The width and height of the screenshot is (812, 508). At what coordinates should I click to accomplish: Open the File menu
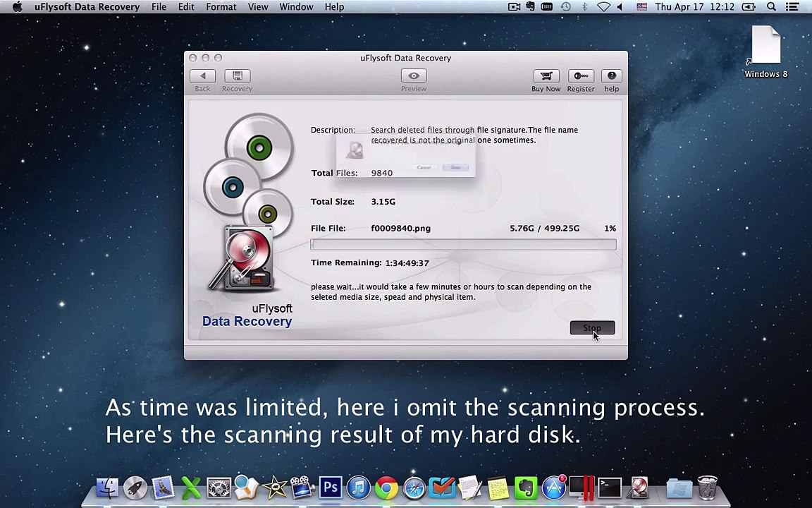pyautogui.click(x=159, y=7)
